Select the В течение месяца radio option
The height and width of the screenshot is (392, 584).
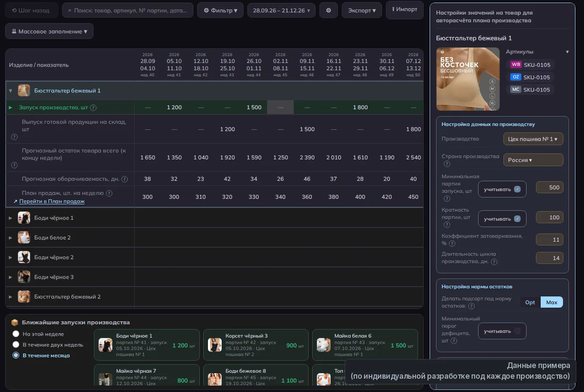point(16,355)
